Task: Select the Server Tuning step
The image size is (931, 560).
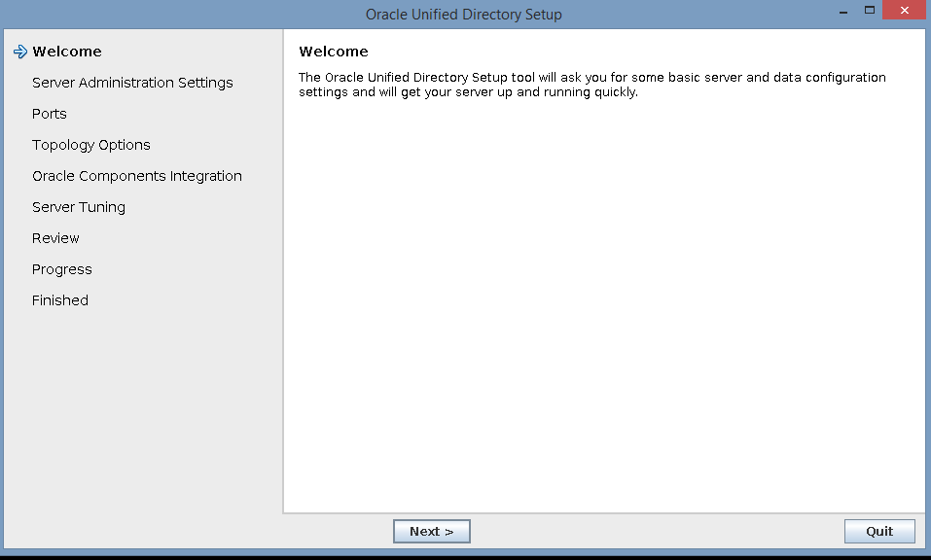Action: [79, 207]
